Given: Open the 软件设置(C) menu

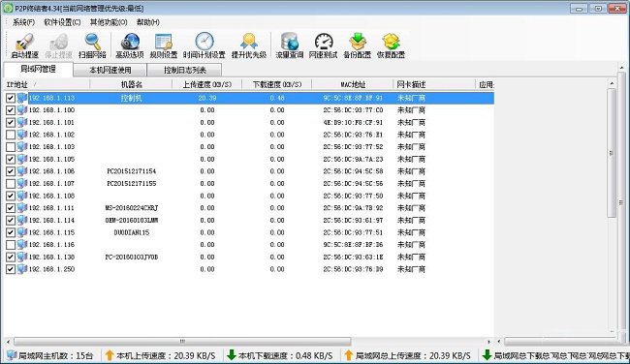Looking at the screenshot, I should (x=62, y=22).
